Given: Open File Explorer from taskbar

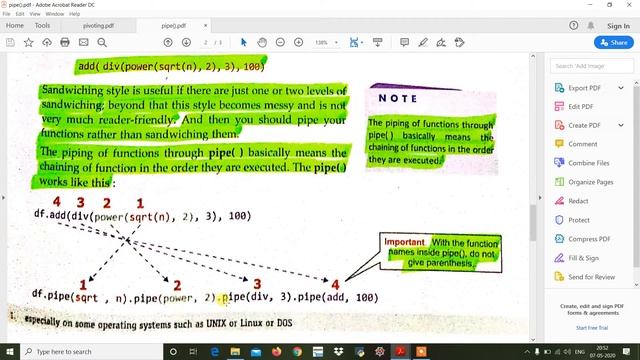Looking at the screenshot, I should pyautogui.click(x=235, y=351).
